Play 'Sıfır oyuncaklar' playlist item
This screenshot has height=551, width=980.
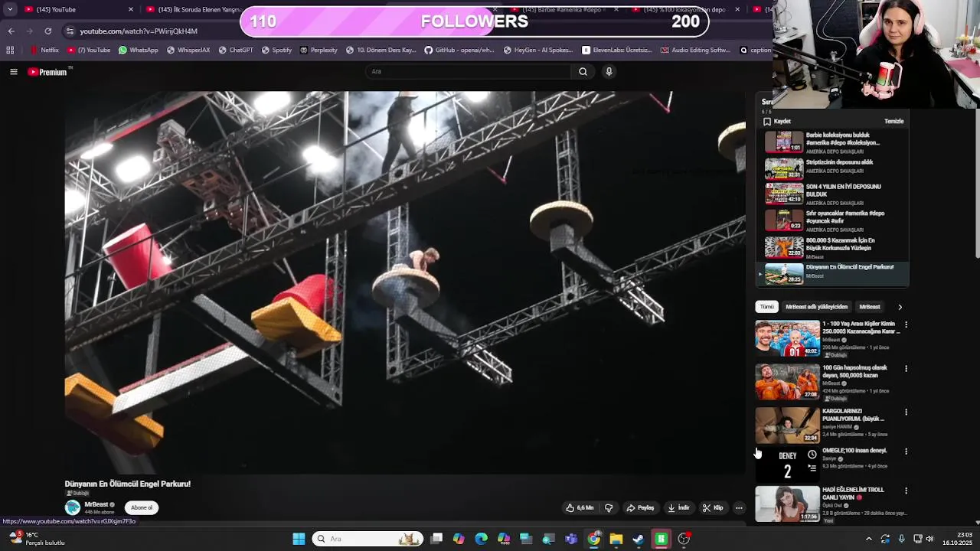[832, 220]
